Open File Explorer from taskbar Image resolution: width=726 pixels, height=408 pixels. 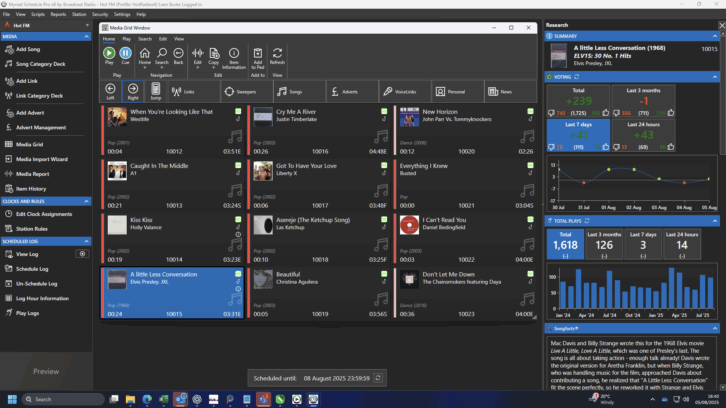pos(130,399)
